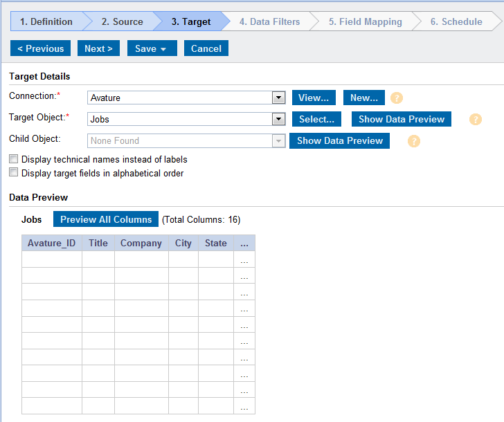Click the State column header

216,243
